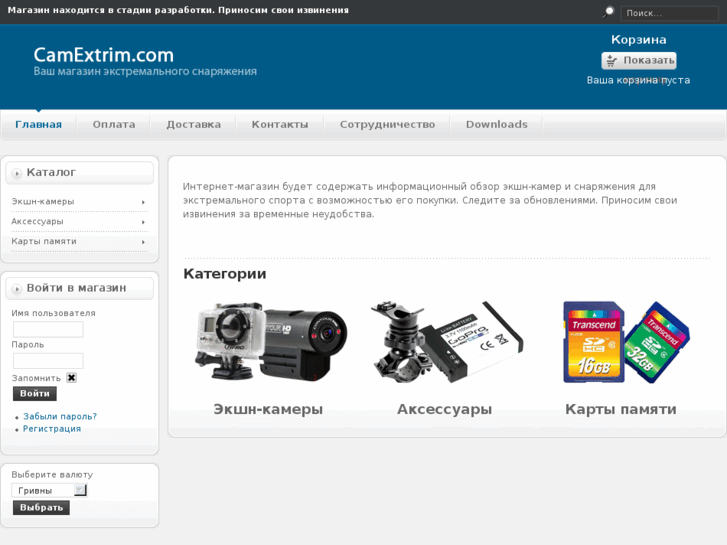Expand the Аксессуары submenu arrow
Screen dimensions: 727x545
(143, 222)
